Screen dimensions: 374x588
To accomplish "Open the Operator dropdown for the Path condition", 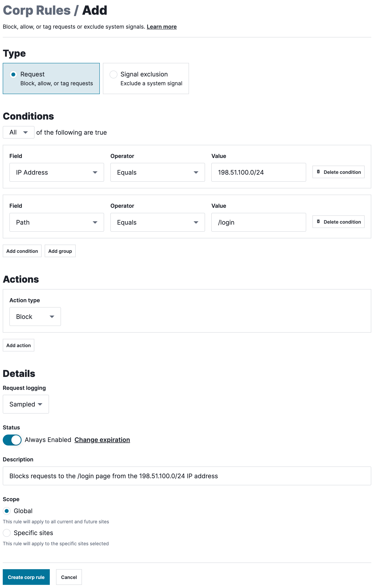I will tap(157, 222).
